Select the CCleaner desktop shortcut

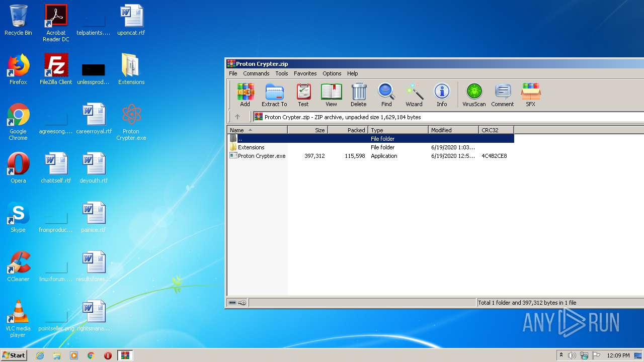tap(18, 266)
